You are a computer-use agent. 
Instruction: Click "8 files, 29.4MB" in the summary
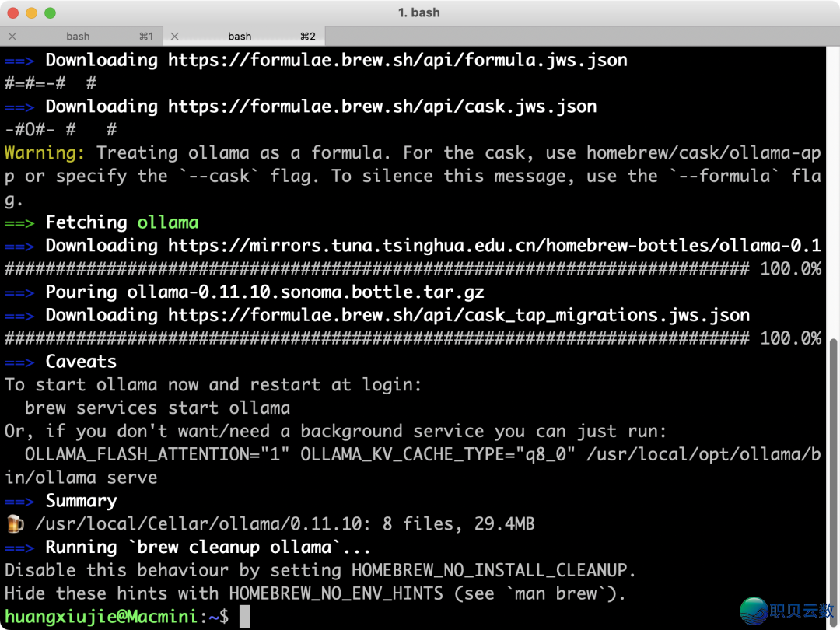(459, 524)
